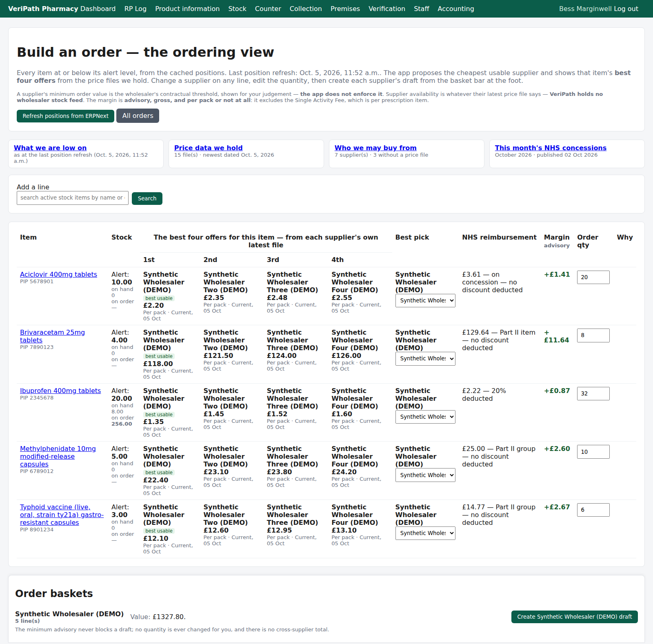The image size is (653, 644).
Task: Edit the Aciclovir order quantity field
Action: [x=593, y=277]
